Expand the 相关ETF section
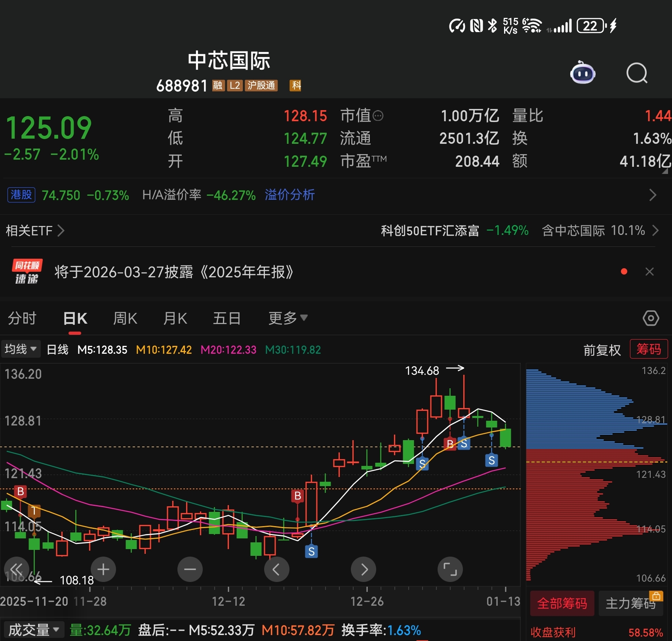The image size is (672, 641). pyautogui.click(x=35, y=231)
